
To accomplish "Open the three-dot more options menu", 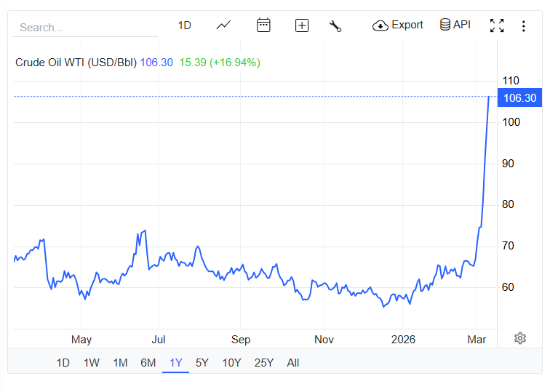I will (524, 26).
